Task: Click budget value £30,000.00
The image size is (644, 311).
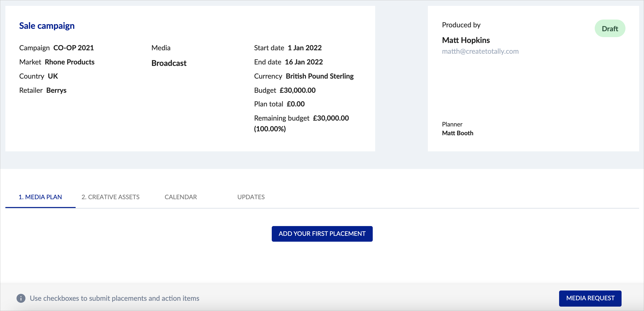Action: 298,90
